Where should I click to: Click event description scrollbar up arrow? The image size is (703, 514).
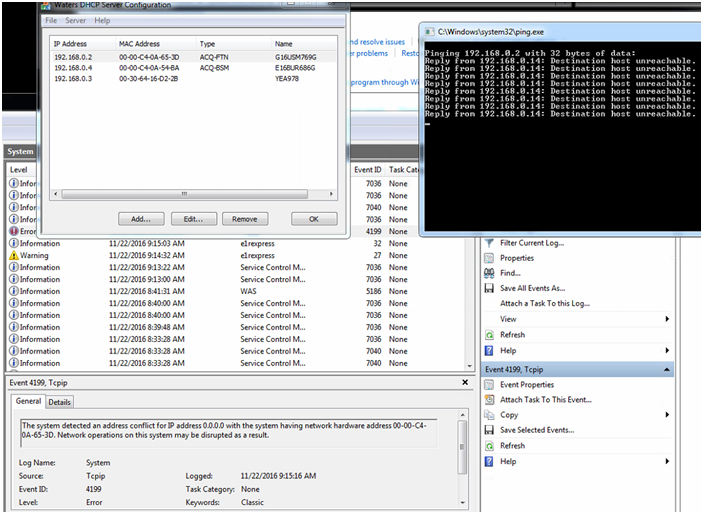tap(462, 415)
